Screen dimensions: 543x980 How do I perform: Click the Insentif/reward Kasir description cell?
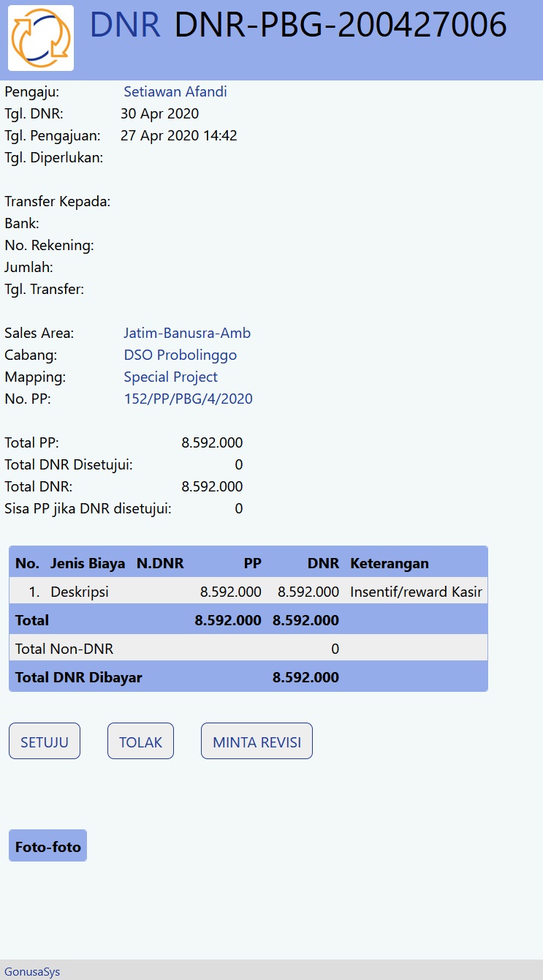(416, 592)
